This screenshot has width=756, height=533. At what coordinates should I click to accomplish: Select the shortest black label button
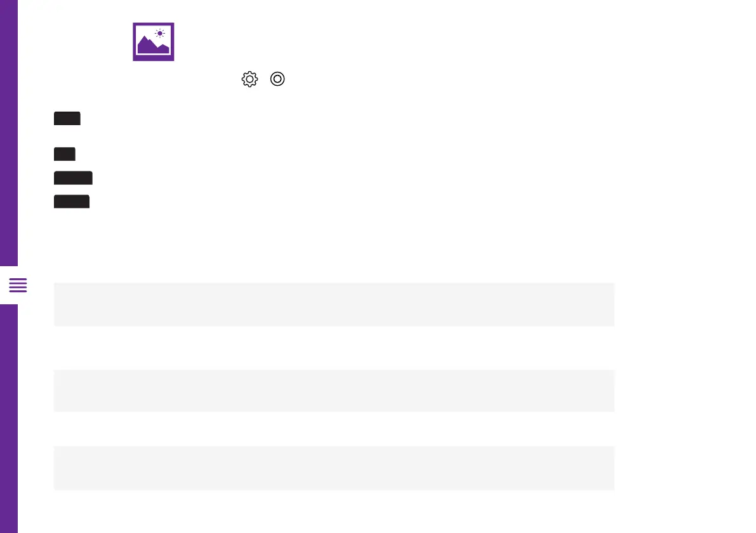(x=64, y=153)
